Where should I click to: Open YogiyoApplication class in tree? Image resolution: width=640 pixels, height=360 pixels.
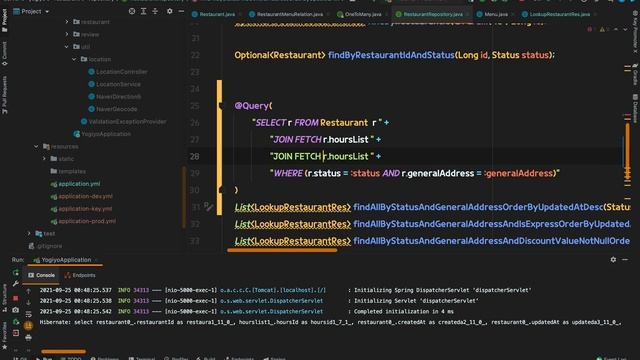click(103, 134)
